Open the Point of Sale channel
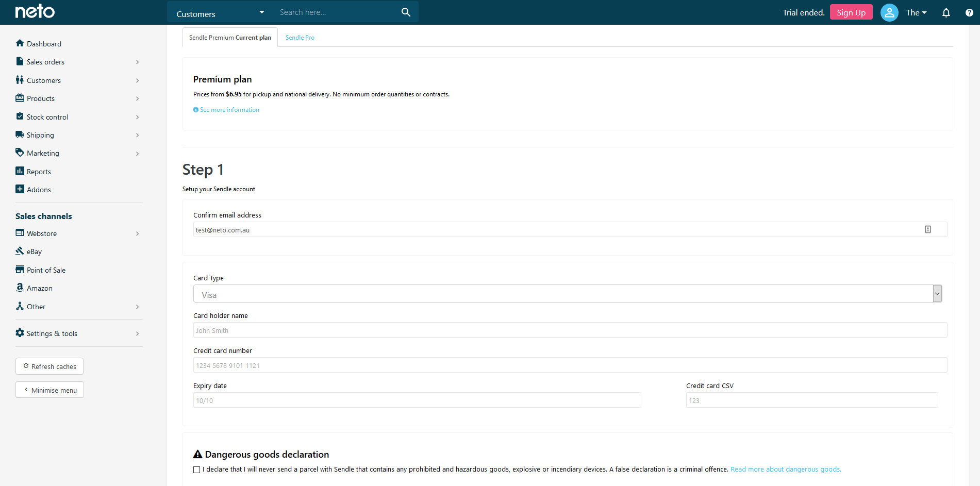Screen dimensions: 980x486 point(46,270)
